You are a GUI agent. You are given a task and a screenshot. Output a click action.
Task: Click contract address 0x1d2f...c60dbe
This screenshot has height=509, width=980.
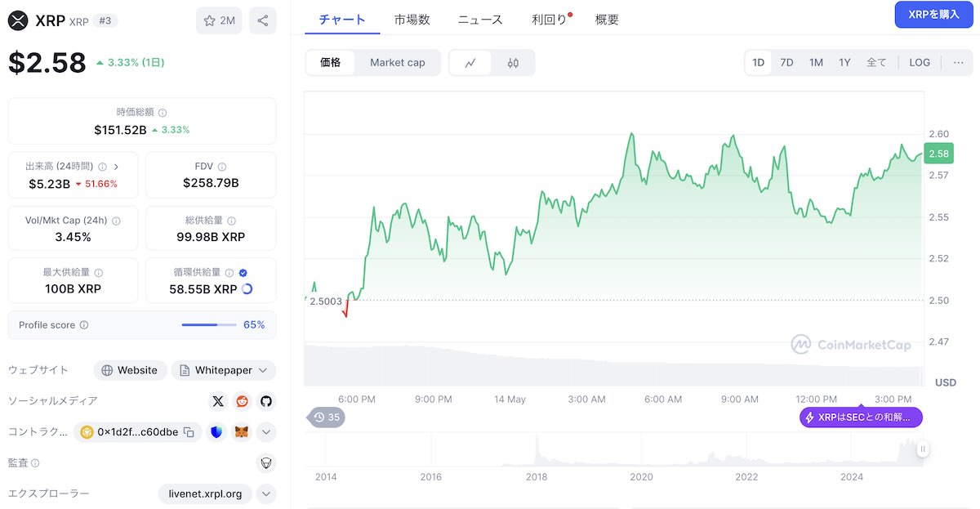138,432
